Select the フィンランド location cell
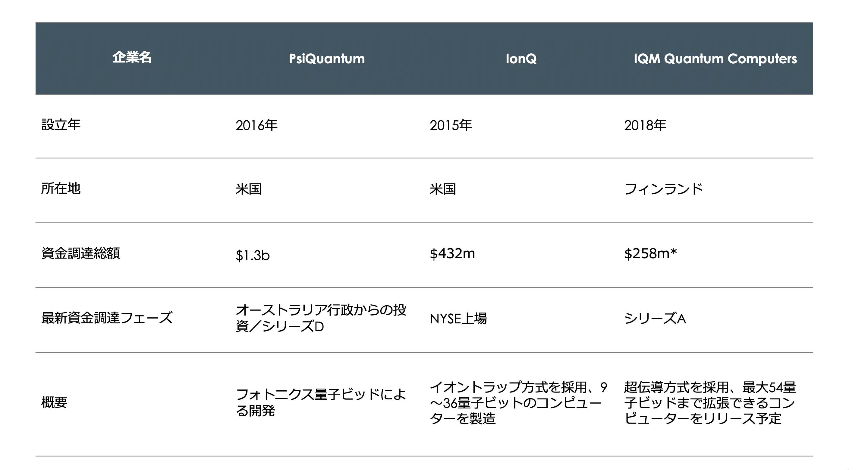This screenshot has height=470, width=868. tap(663, 189)
